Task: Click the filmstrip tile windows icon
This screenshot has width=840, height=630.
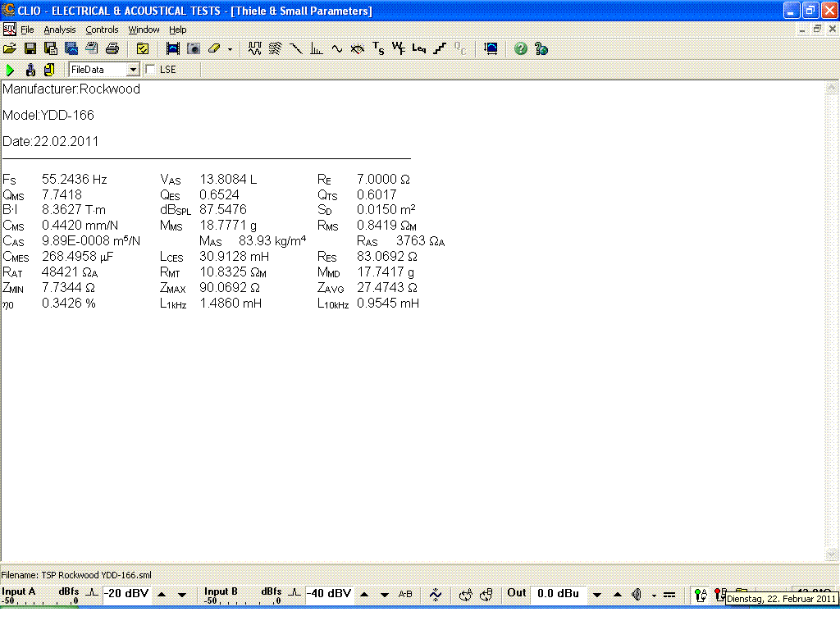Action: tap(173, 48)
